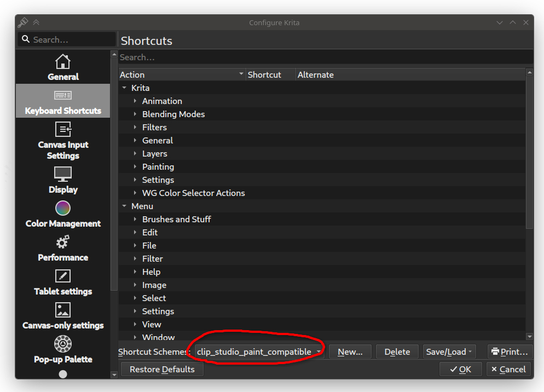544x392 pixels.
Task: Click the Cancel button
Action: pos(508,369)
